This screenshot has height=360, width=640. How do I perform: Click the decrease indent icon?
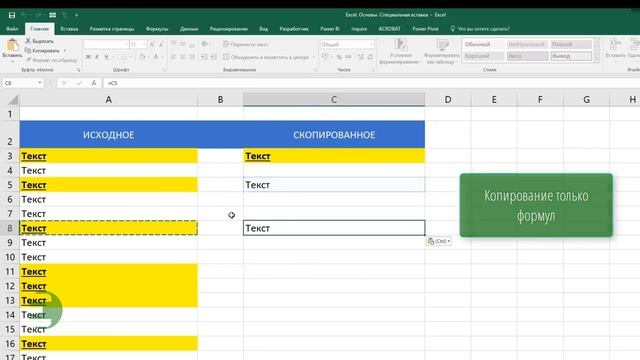click(x=204, y=57)
